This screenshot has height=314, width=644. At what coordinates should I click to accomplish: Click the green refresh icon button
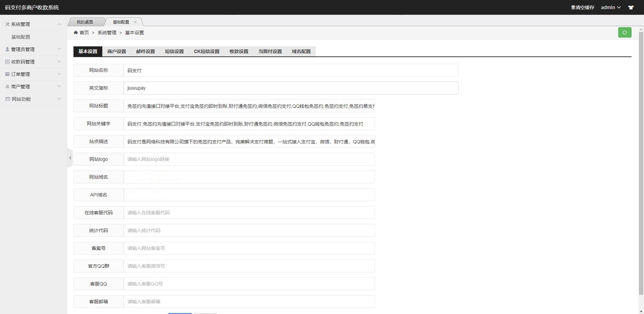pos(625,33)
